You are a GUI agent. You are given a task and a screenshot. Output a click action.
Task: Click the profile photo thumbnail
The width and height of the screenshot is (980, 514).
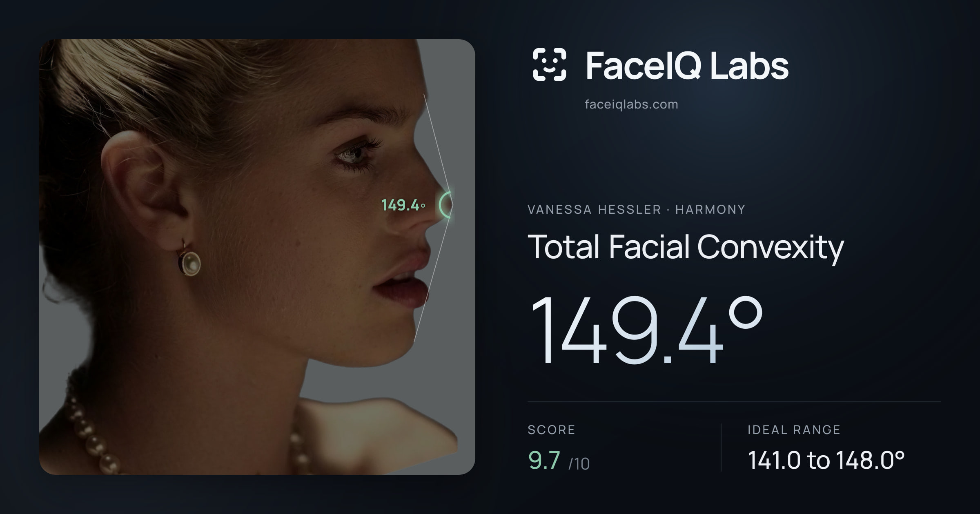click(x=257, y=257)
